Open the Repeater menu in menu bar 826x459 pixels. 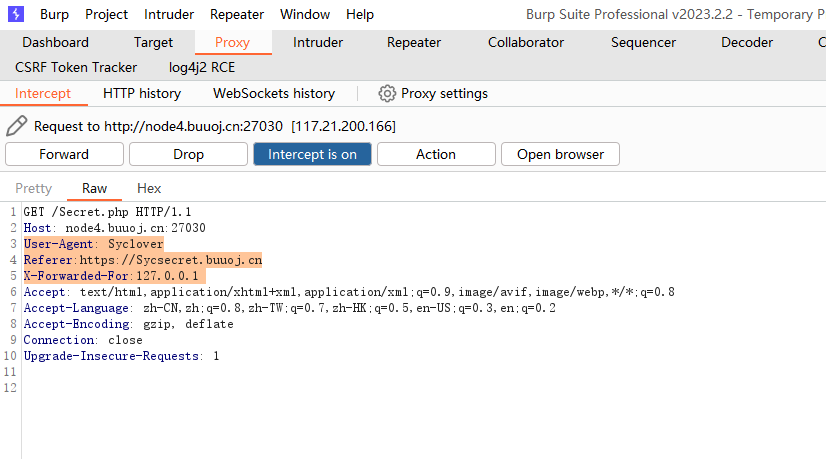point(237,14)
